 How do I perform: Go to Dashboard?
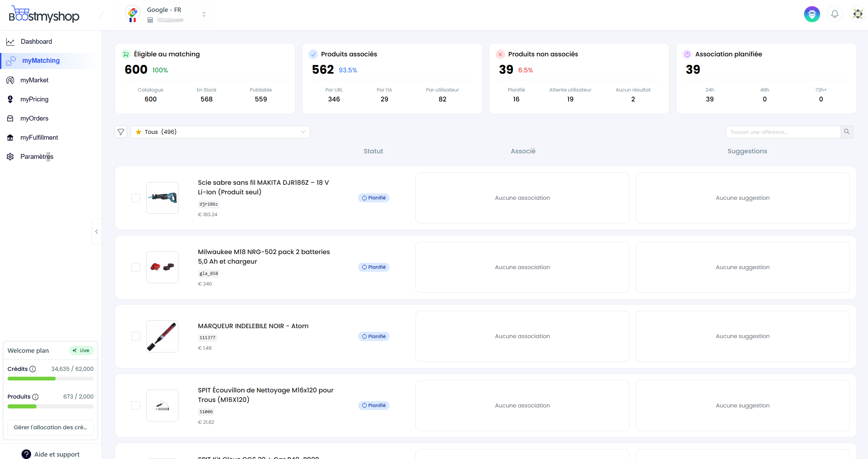[x=36, y=42]
